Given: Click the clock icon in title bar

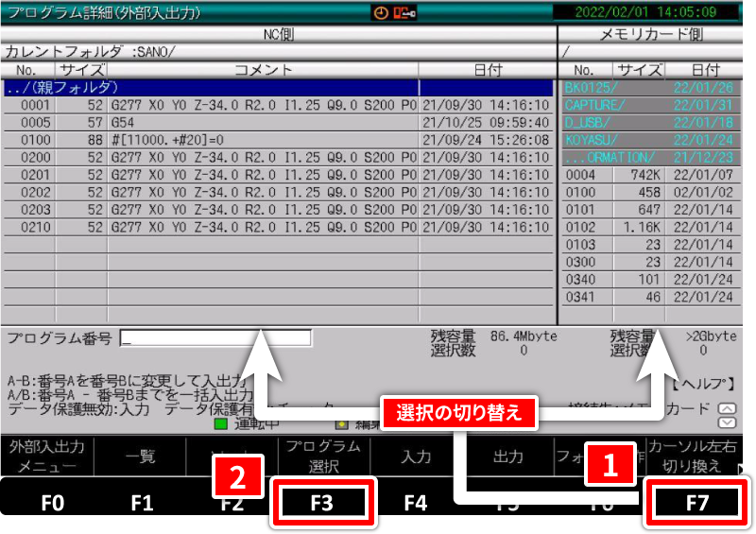Looking at the screenshot, I should 381,12.
